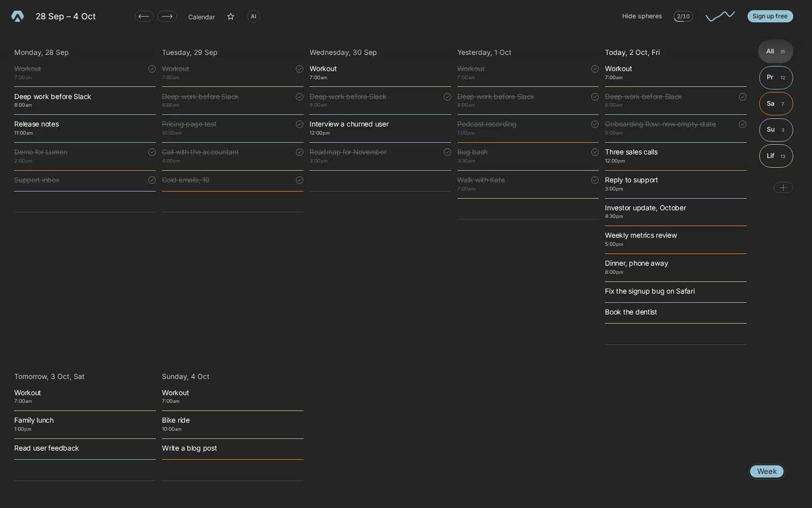Image resolution: width=812 pixels, height=508 pixels.
Task: Select the Su sphere filter
Action: click(x=776, y=130)
